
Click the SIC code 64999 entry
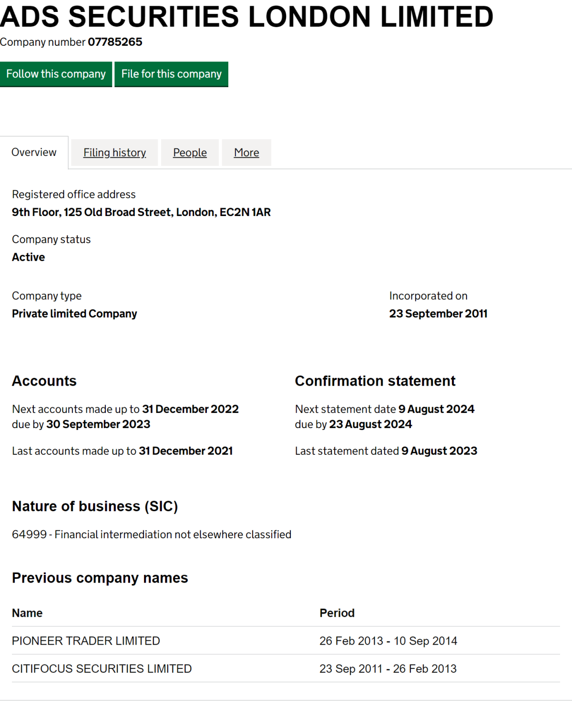[152, 534]
